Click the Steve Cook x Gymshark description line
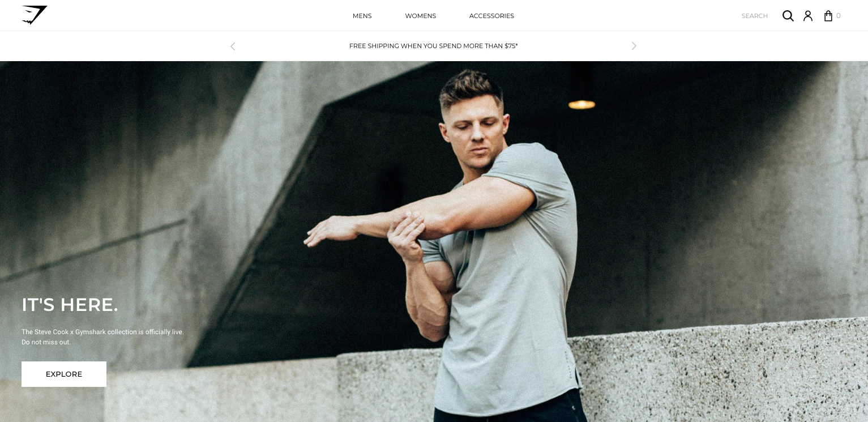The height and width of the screenshot is (422, 868). pos(102,332)
